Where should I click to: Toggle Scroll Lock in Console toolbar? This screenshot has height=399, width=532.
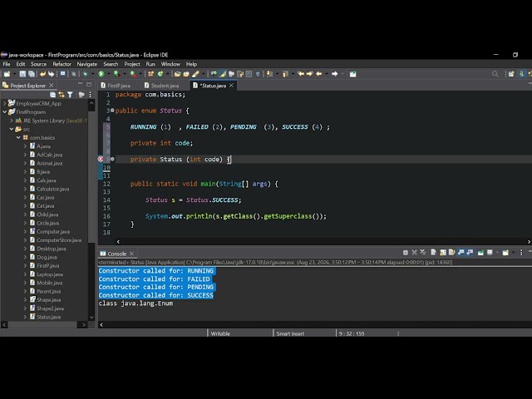[x=443, y=253]
